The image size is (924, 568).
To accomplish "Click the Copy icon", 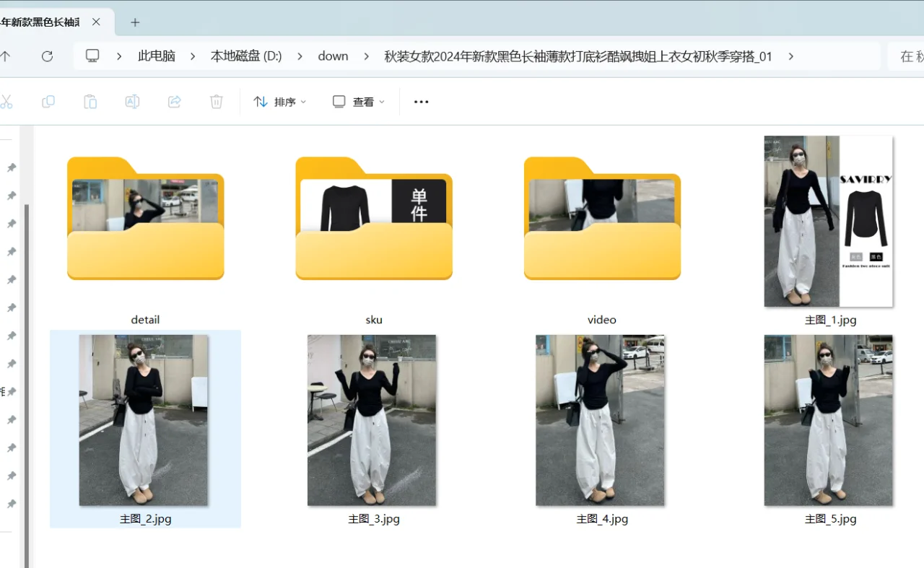I will tap(48, 101).
